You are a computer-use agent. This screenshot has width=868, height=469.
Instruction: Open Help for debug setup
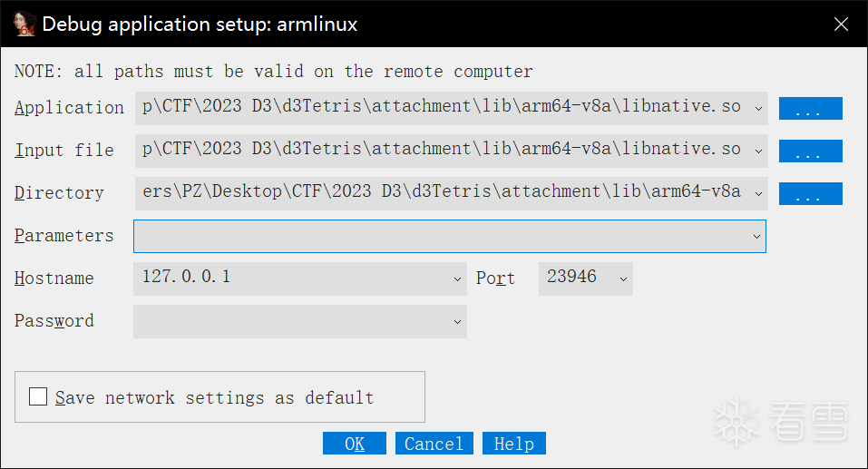click(x=513, y=444)
